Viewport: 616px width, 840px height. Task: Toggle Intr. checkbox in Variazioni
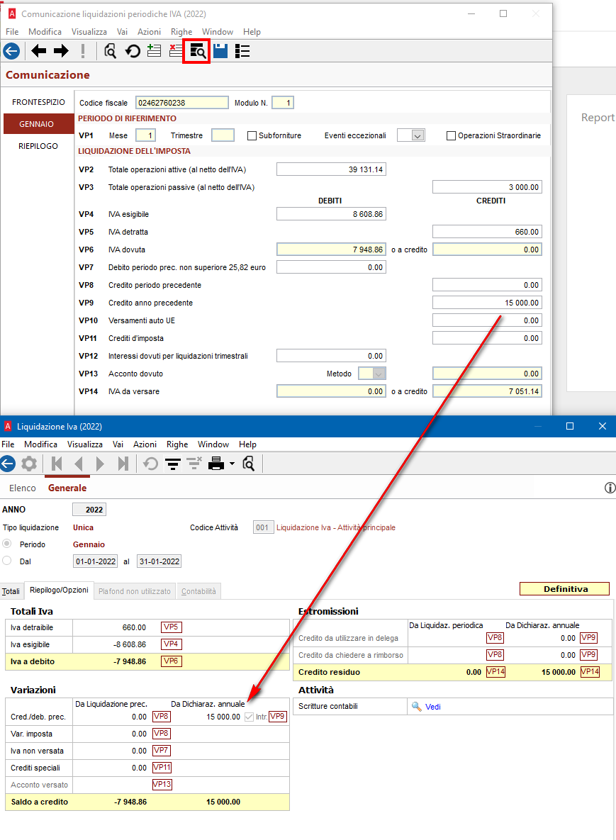(249, 717)
